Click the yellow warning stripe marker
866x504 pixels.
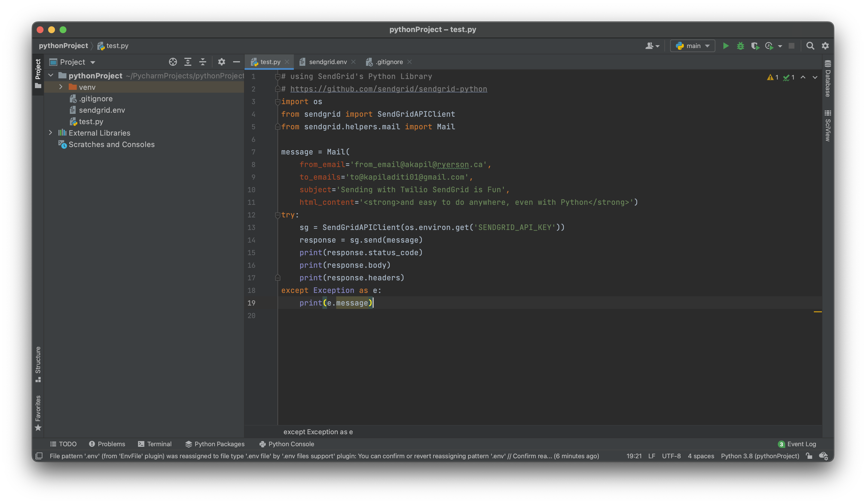[x=818, y=312]
